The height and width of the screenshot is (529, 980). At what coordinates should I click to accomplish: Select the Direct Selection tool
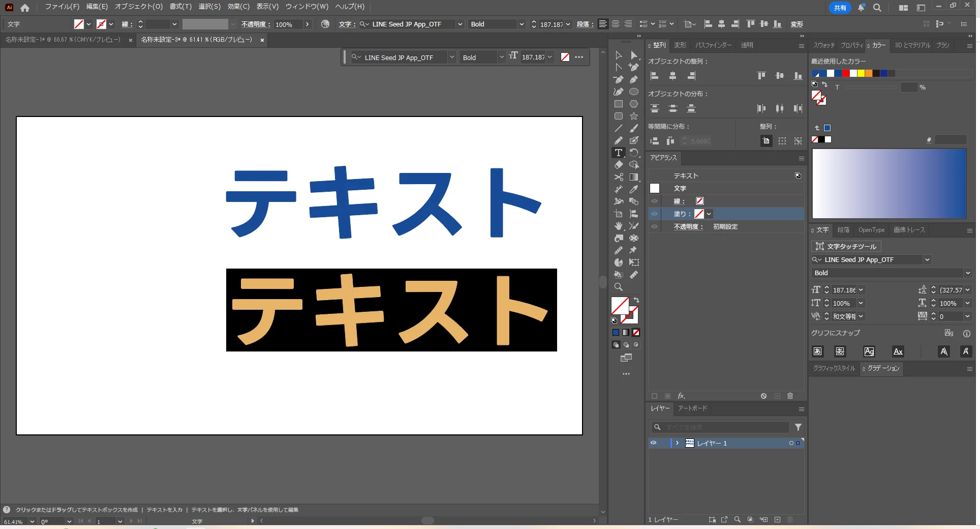[x=634, y=55]
